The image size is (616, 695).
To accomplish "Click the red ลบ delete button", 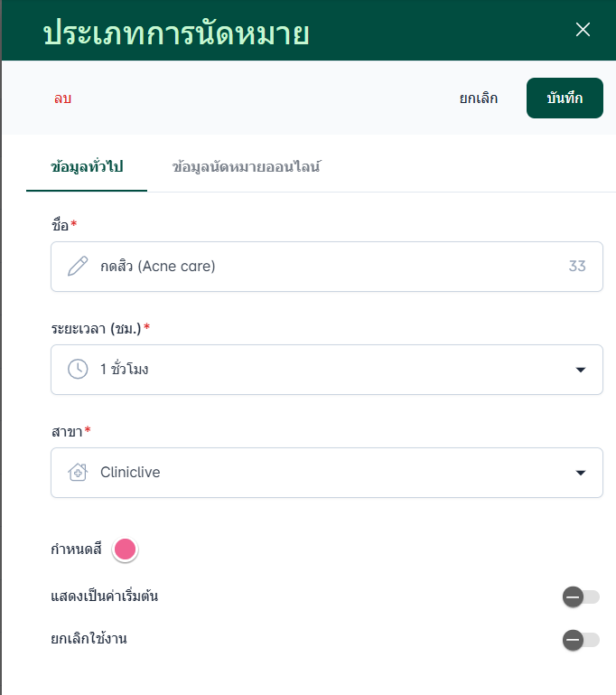I will pos(62,99).
